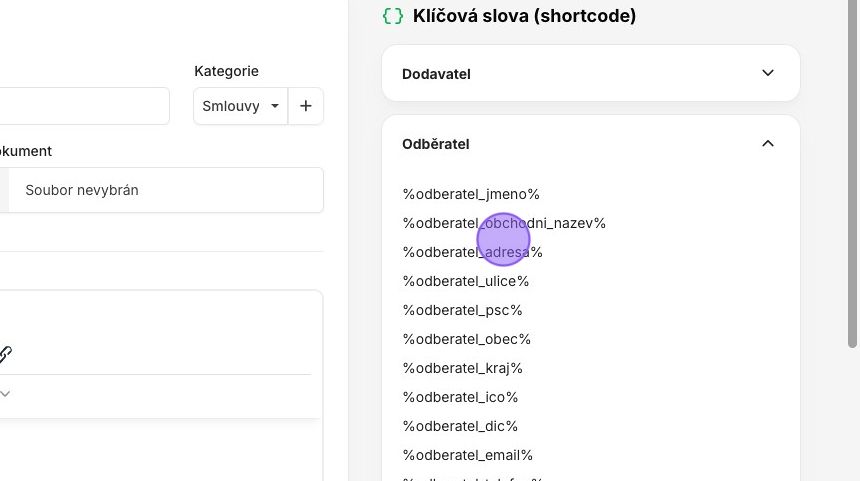This screenshot has height=481, width=860.
Task: Click the vertical page scrollbar
Action: pos(852,174)
